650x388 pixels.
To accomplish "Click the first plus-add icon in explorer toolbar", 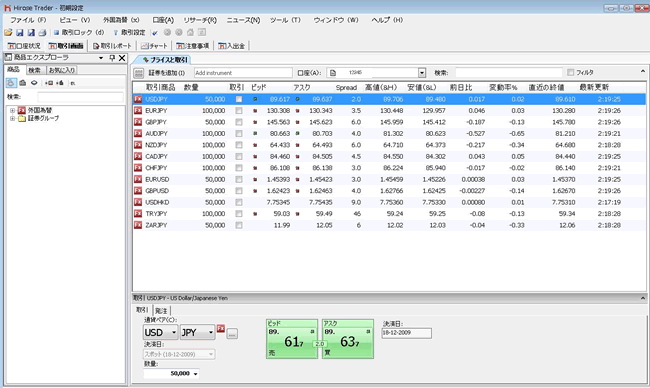I will [49, 83].
